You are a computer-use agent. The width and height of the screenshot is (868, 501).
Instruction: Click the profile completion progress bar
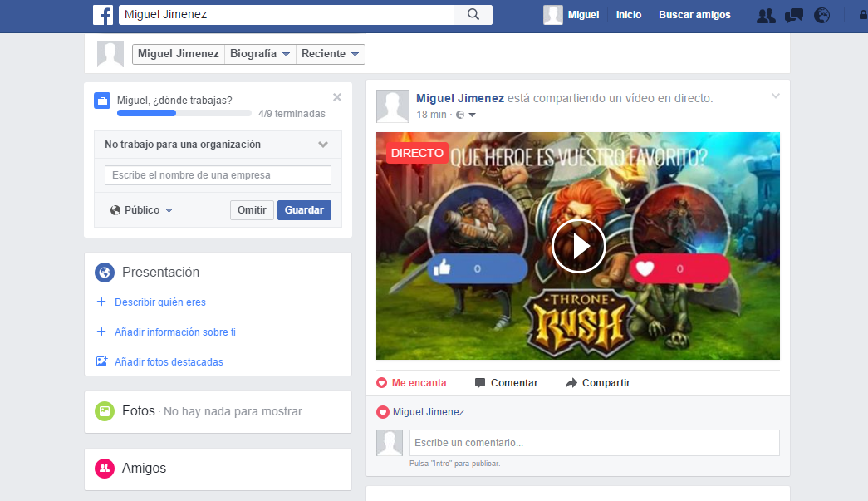184,113
